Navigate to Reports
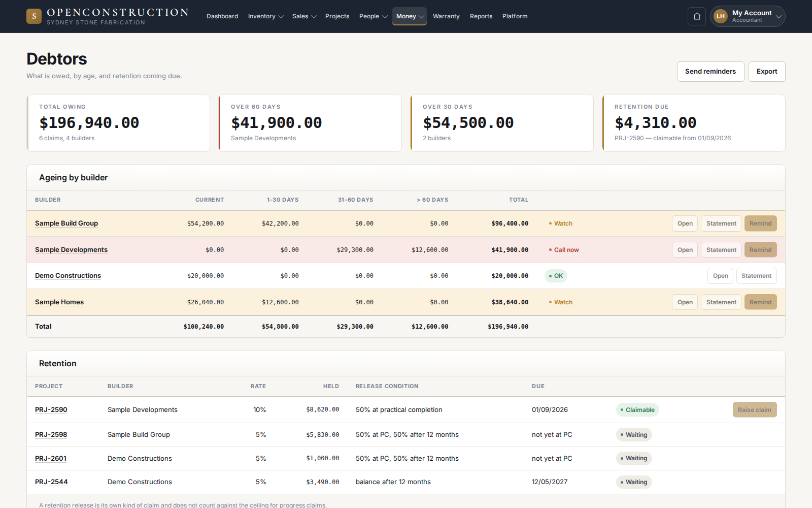The width and height of the screenshot is (812, 508). [x=481, y=16]
